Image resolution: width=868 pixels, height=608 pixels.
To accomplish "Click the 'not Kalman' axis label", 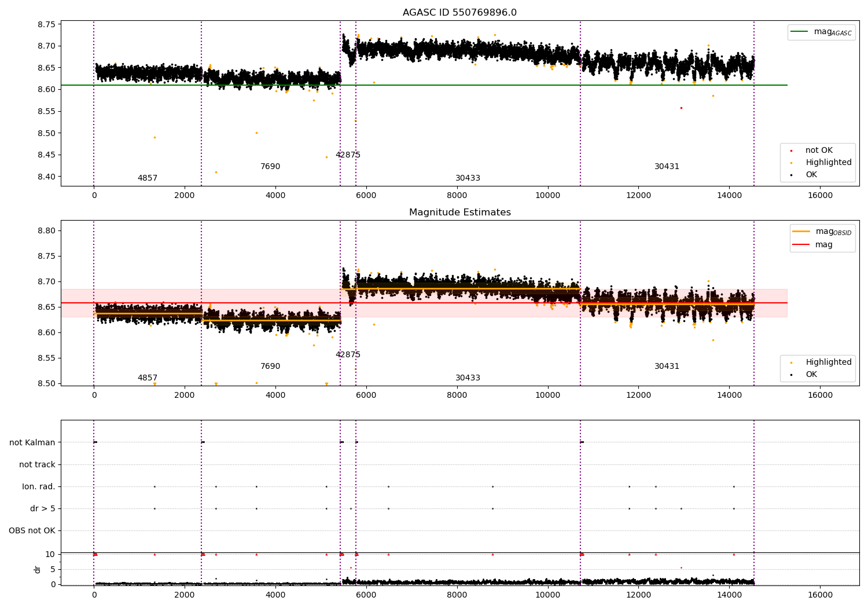I will [x=32, y=442].
